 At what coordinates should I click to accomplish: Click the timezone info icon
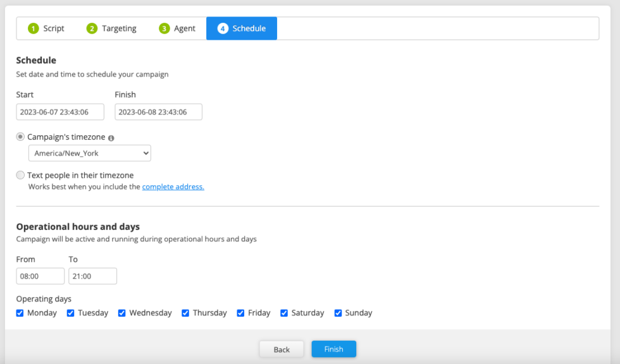pos(111,138)
